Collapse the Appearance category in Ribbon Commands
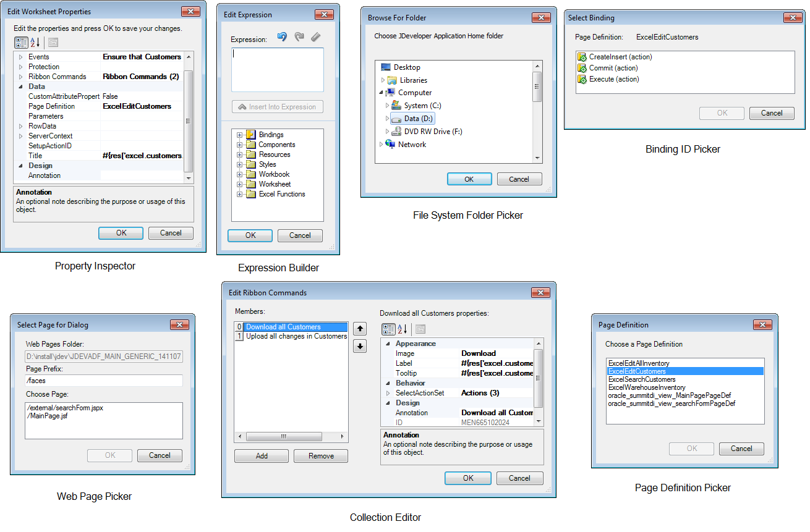The width and height of the screenshot is (810, 532). (388, 344)
